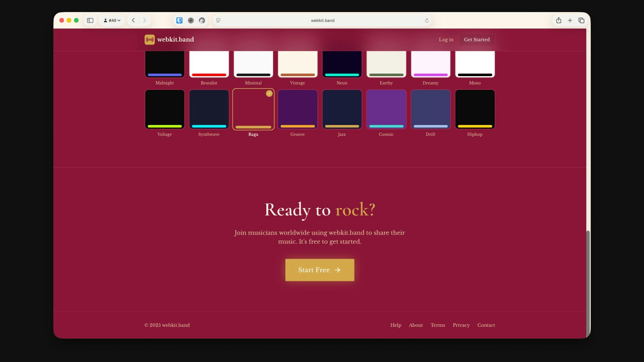The height and width of the screenshot is (362, 644).
Task: Click the shield extension icon
Action: point(179,20)
